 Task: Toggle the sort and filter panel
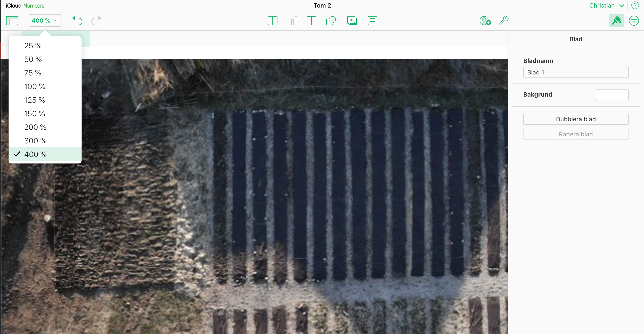click(634, 21)
